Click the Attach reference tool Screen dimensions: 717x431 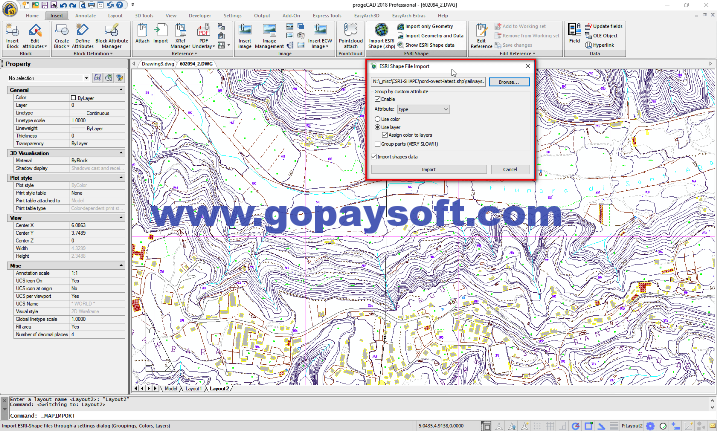click(x=142, y=33)
